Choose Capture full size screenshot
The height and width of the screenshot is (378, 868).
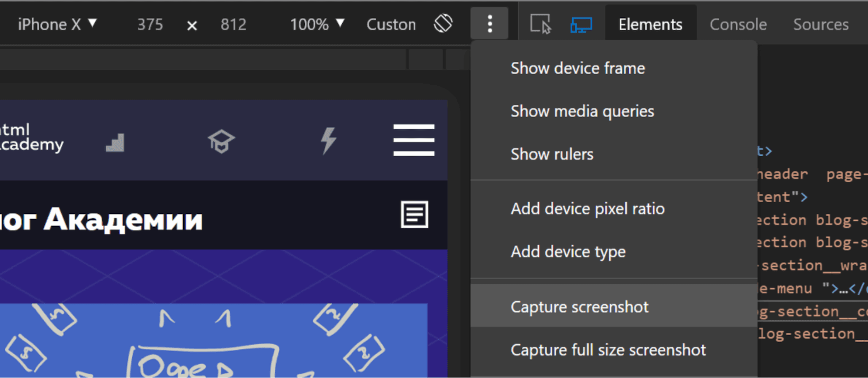point(614,350)
